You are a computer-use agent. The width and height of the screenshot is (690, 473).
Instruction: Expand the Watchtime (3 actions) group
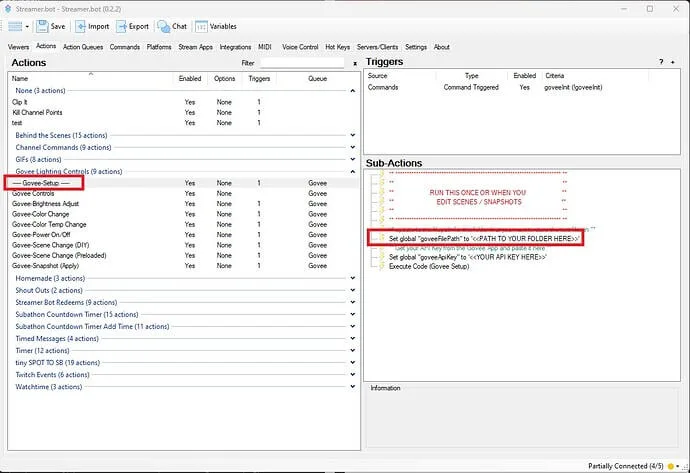[x=352, y=387]
